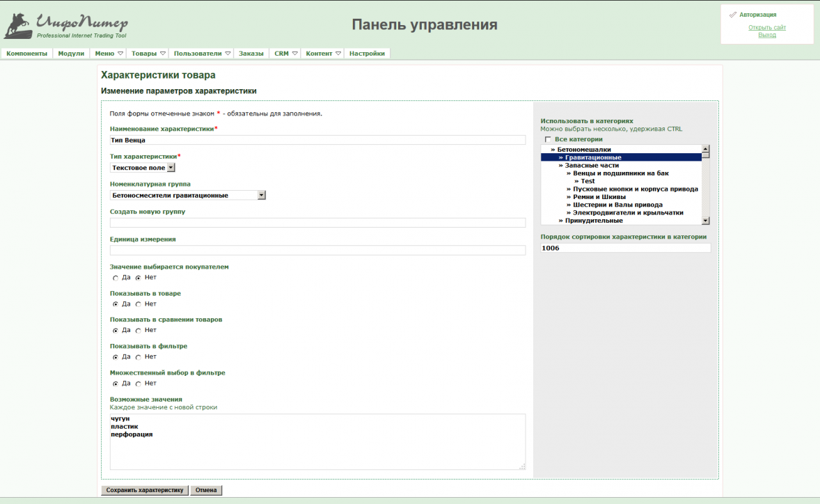The image size is (820, 504).
Task: Enable the Все категории checkbox
Action: [548, 140]
